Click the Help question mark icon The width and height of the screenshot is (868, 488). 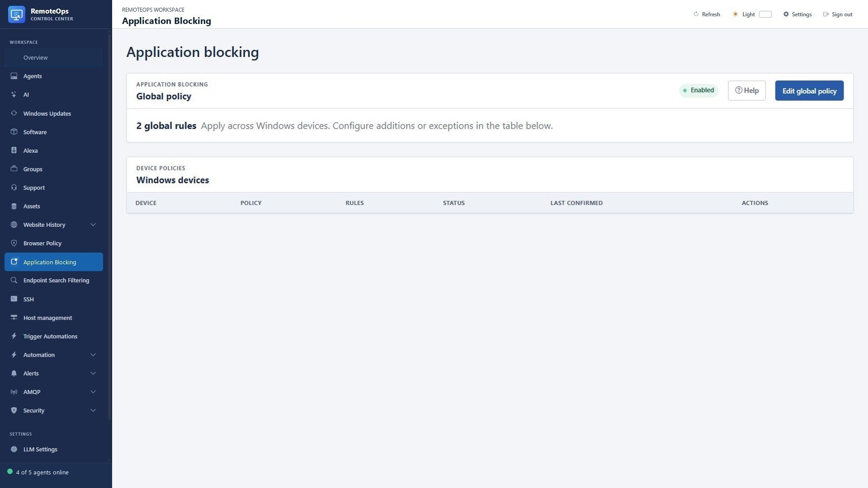[x=739, y=90]
